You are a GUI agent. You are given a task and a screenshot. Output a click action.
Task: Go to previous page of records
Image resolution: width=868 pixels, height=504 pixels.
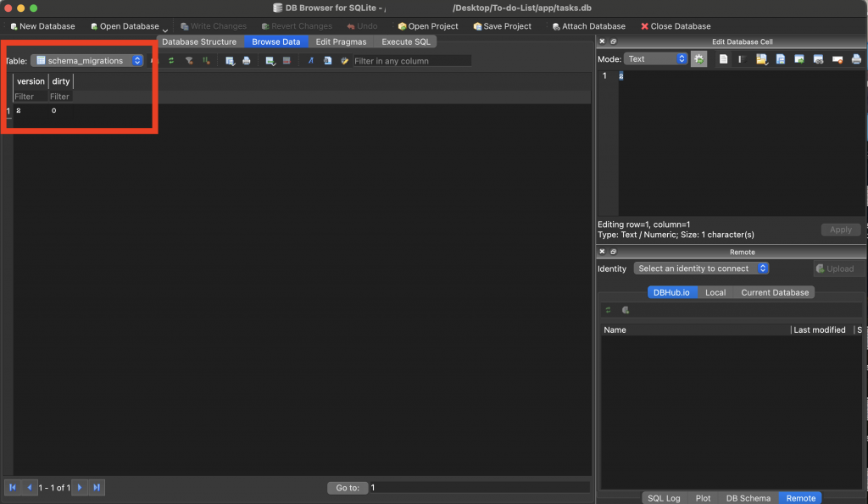tap(30, 487)
